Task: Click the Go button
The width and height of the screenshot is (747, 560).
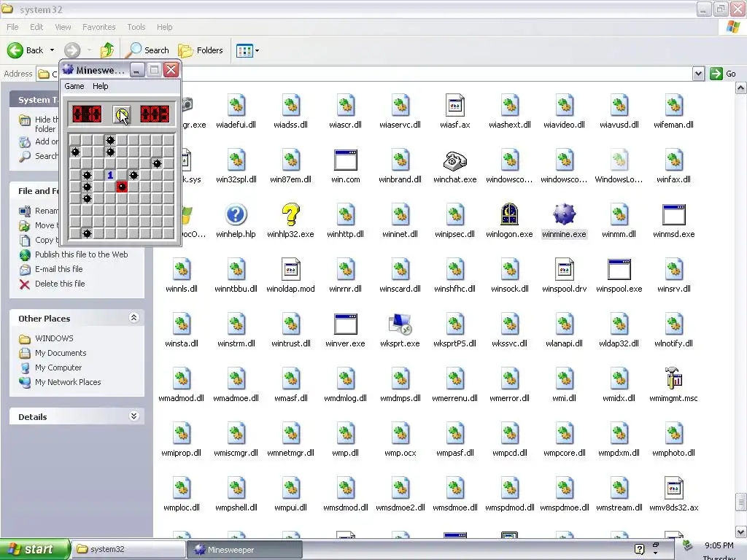Action: 723,74
